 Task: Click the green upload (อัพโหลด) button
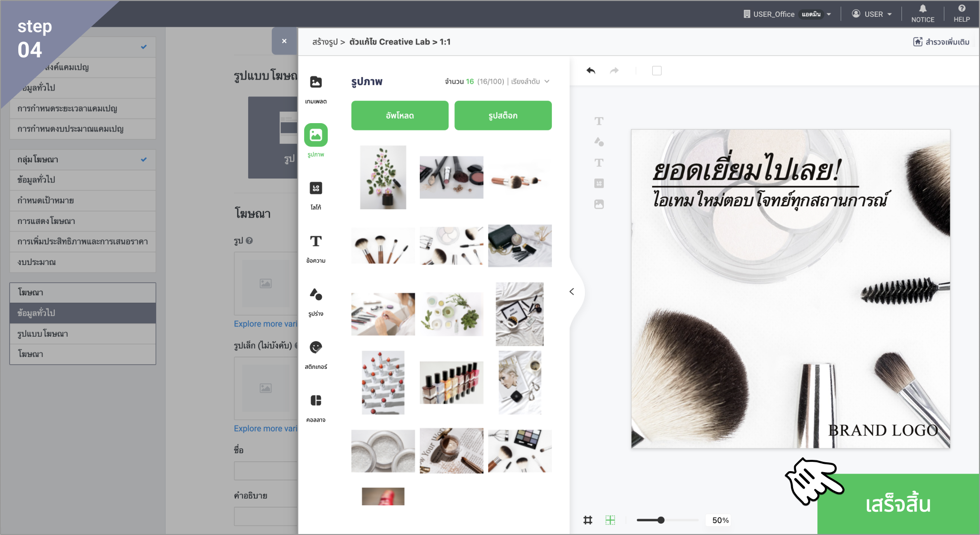tap(400, 116)
